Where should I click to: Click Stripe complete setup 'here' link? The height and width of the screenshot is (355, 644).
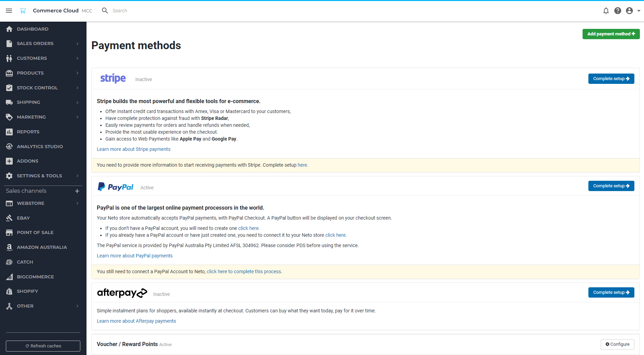302,165
